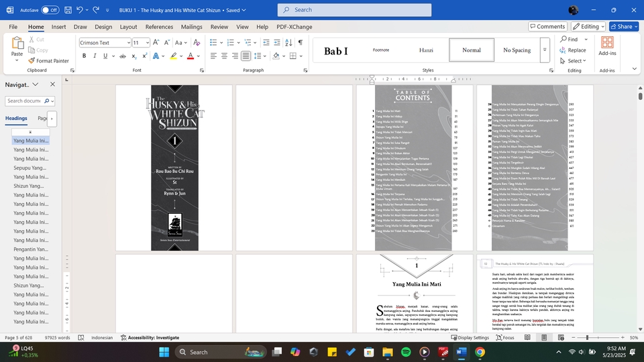The image size is (644, 362).
Task: Toggle Italic formatting
Action: coord(95,56)
